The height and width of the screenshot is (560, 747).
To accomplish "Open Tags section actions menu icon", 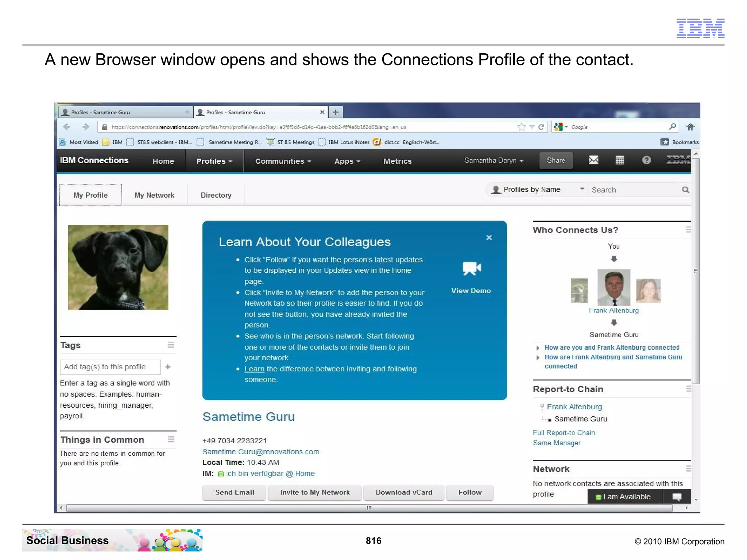I will point(171,345).
